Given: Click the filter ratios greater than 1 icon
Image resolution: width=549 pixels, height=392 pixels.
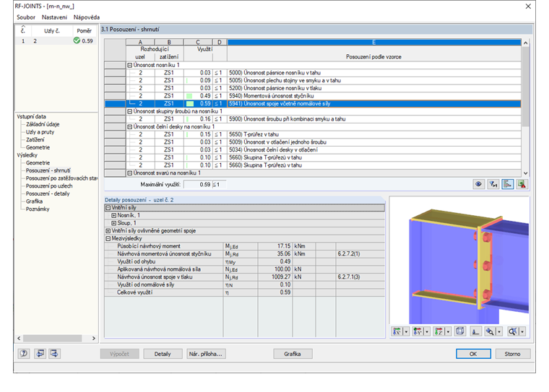Looking at the screenshot, I should [x=493, y=184].
